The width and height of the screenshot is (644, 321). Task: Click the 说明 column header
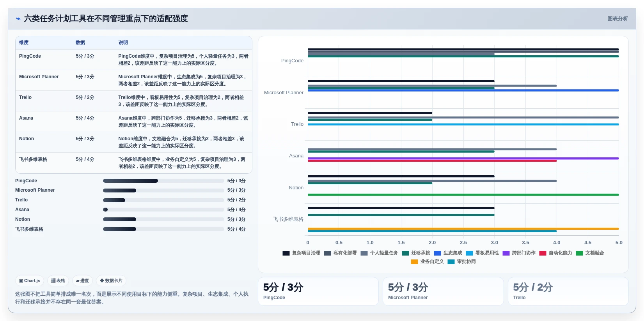[123, 42]
